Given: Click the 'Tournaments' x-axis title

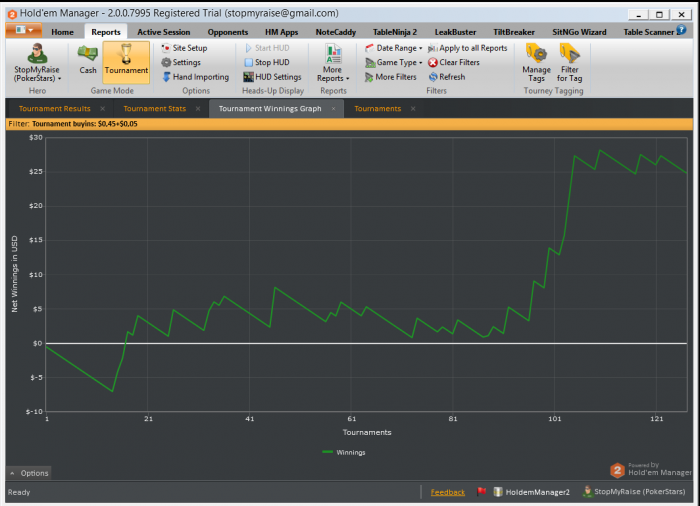Looking at the screenshot, I should [367, 432].
